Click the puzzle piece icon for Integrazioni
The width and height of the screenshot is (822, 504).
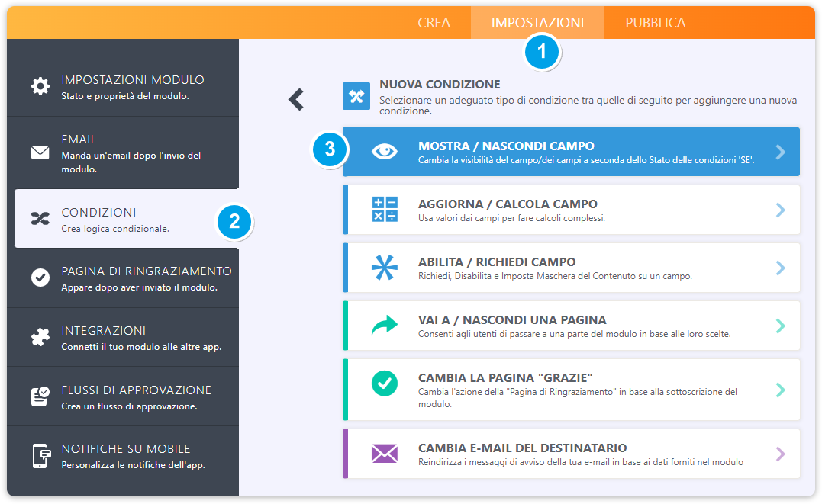(40, 337)
